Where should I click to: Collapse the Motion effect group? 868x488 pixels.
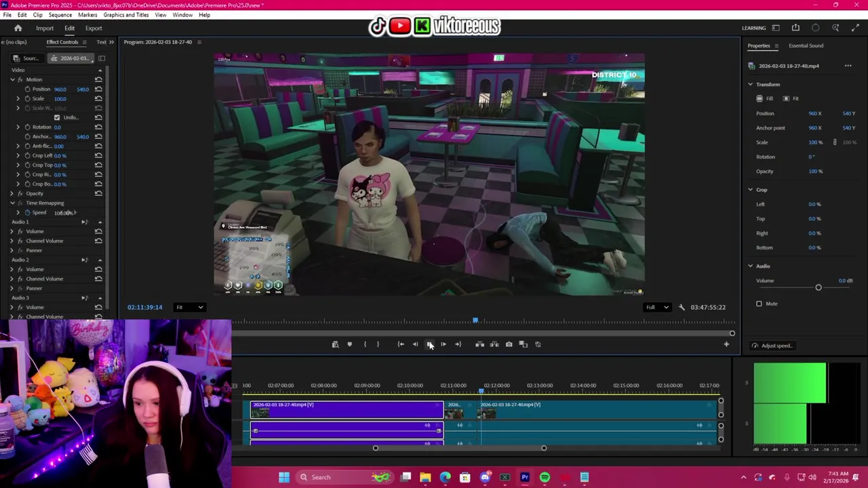[12, 79]
